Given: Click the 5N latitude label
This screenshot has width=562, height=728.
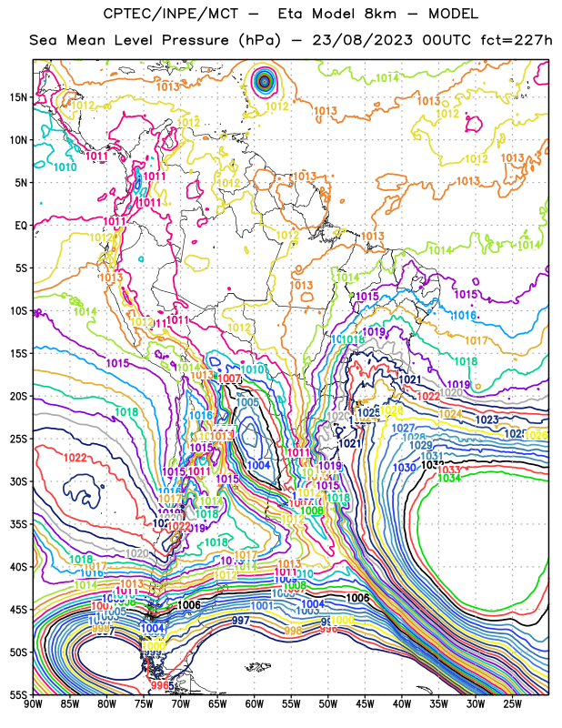Looking at the screenshot, I should 21,183.
